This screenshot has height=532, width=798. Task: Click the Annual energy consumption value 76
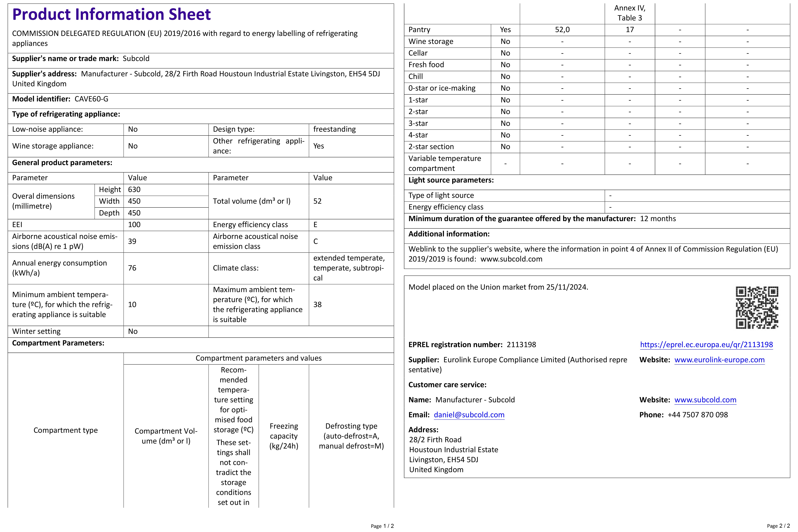click(132, 268)
